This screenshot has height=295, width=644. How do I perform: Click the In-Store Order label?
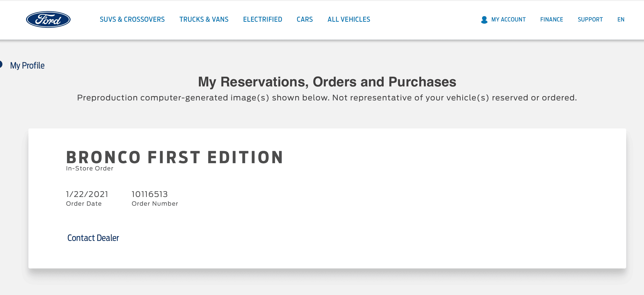(x=89, y=168)
